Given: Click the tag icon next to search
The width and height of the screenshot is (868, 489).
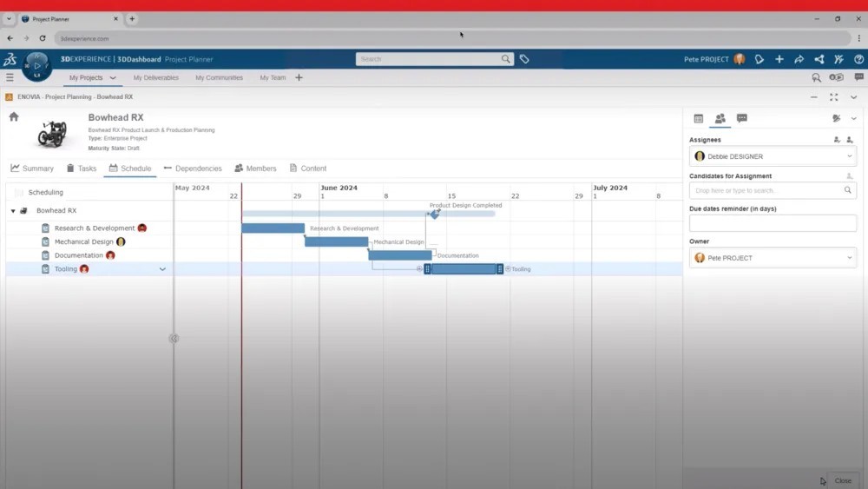Looking at the screenshot, I should pyautogui.click(x=524, y=59).
